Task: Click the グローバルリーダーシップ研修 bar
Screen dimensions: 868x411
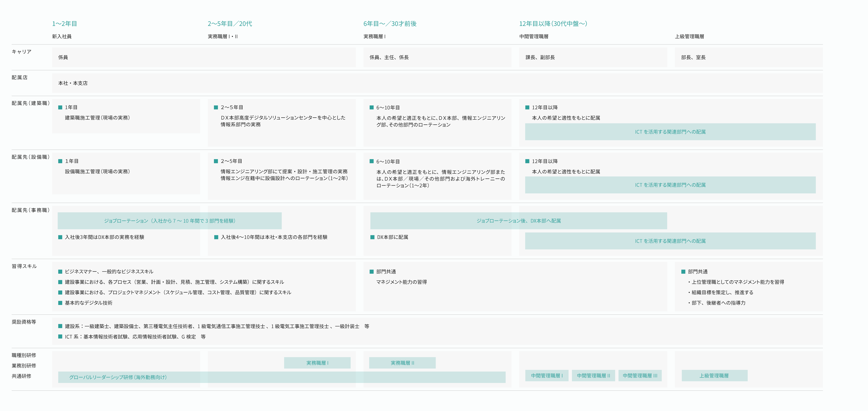Action: pos(118,377)
